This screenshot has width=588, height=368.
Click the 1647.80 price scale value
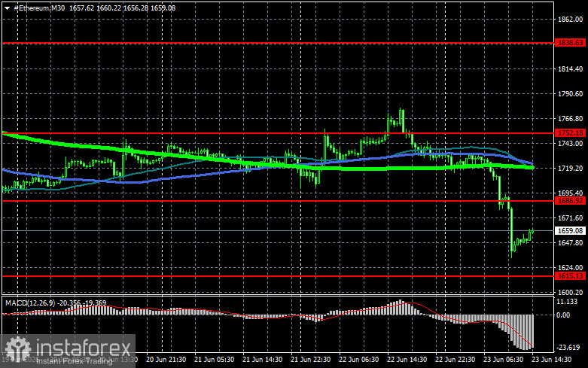(571, 243)
